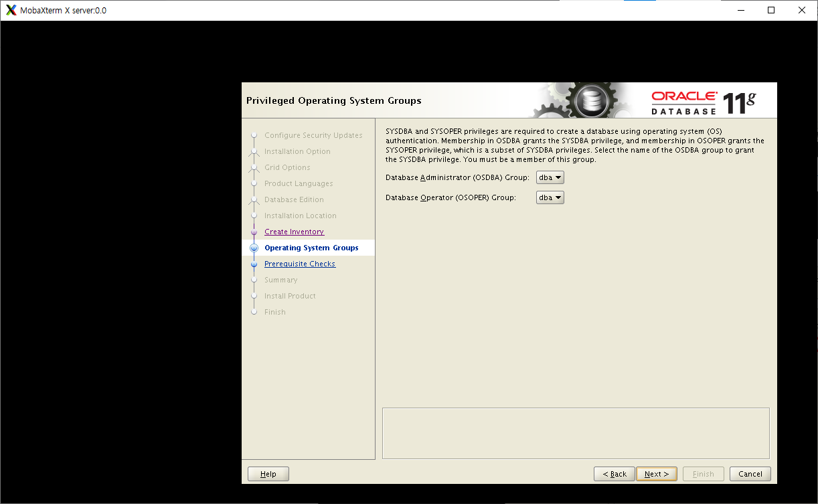The height and width of the screenshot is (504, 818).
Task: Click the Create Inventory step bullet
Action: point(254,232)
